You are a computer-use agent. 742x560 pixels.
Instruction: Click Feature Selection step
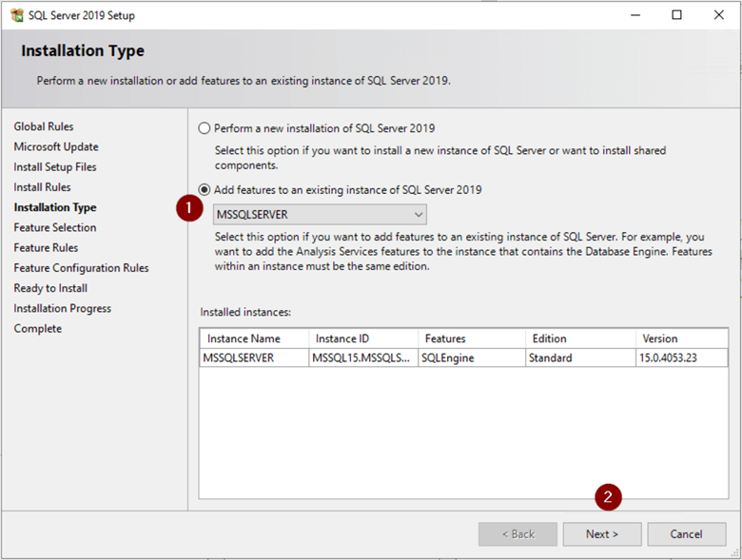(55, 227)
